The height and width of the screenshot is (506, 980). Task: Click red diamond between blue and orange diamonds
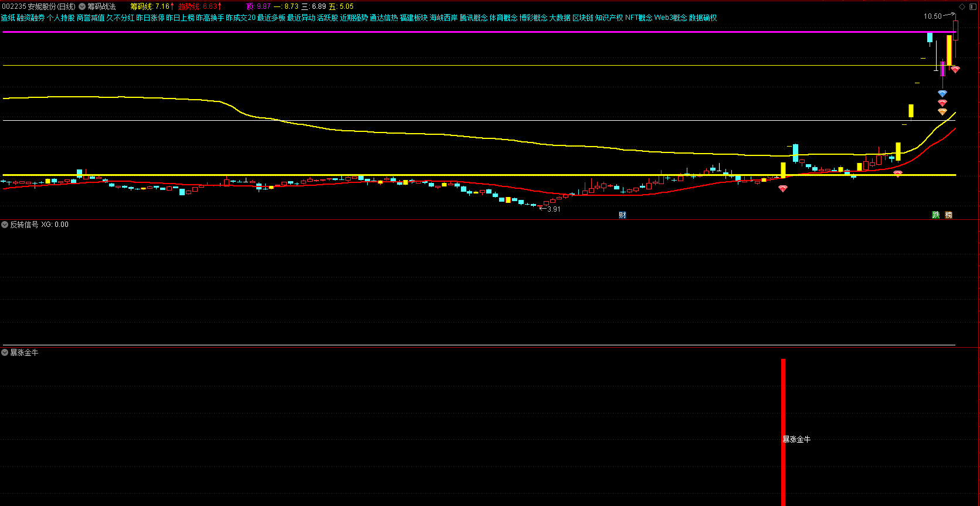(x=942, y=103)
